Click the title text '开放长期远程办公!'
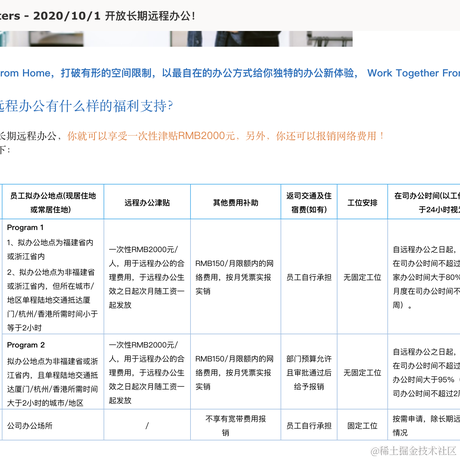460x460 pixels. [150, 16]
